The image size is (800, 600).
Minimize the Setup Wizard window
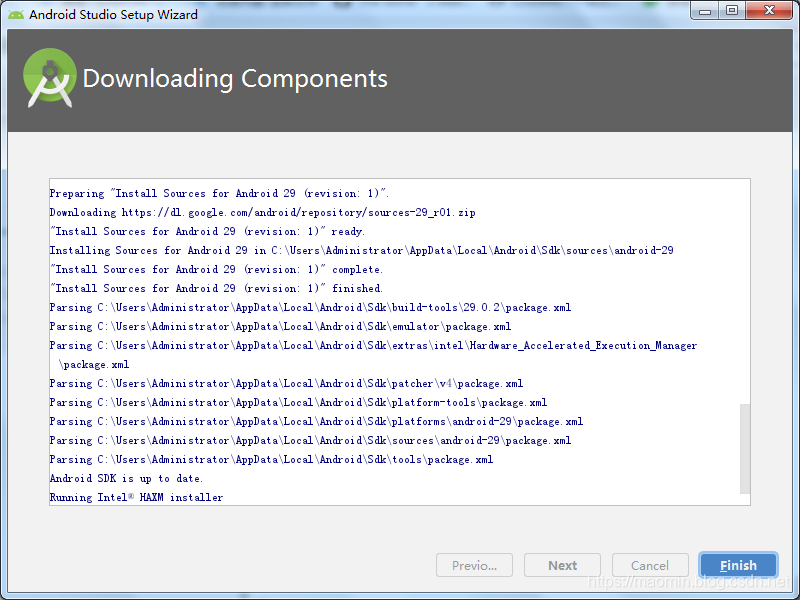coord(705,10)
